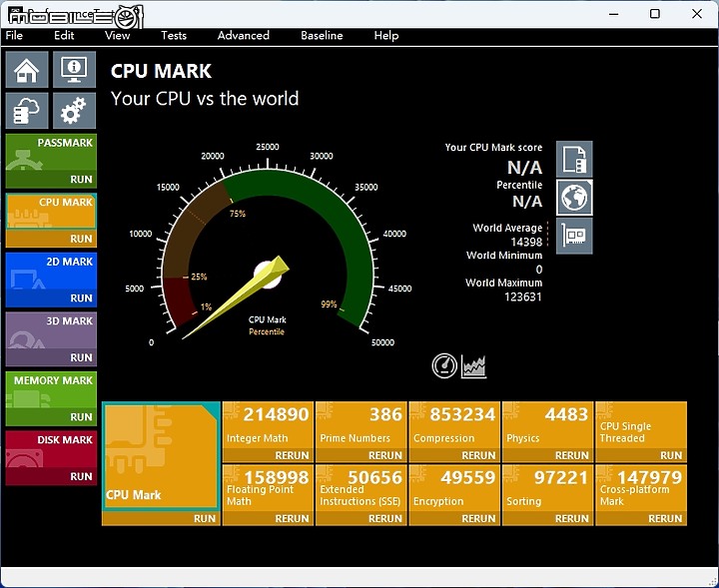Screen dimensions: 719x588
Task: Open the Tests menu
Action: pyautogui.click(x=174, y=35)
